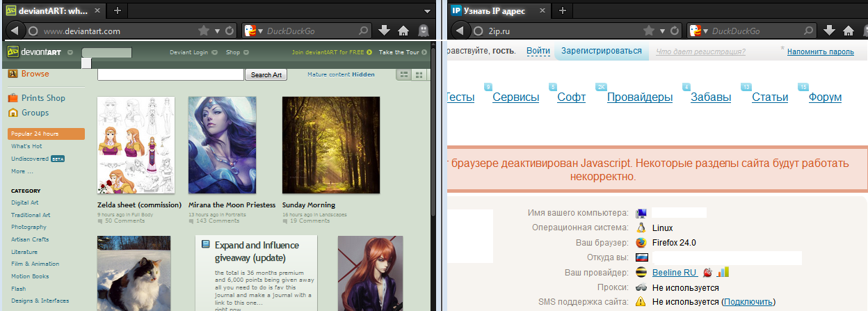Expand the Shop dropdown menu
Viewport: 868px width, 311px height.
(x=246, y=52)
